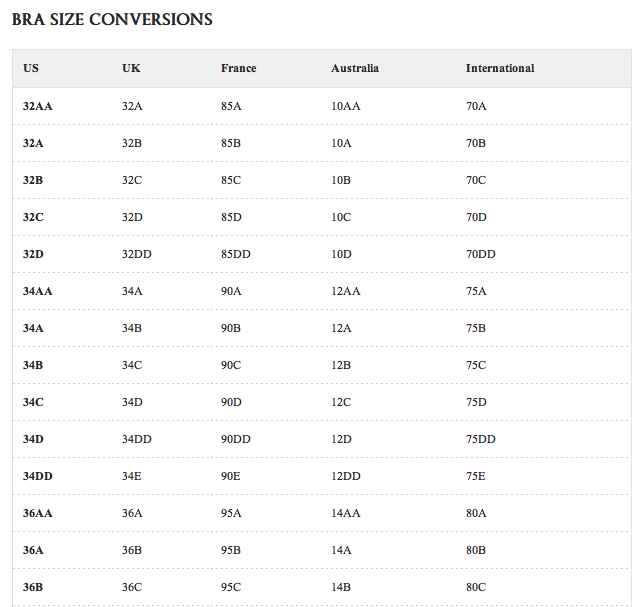Screen dimensions: 638x607
Task: Select the UK column header
Action: (131, 68)
